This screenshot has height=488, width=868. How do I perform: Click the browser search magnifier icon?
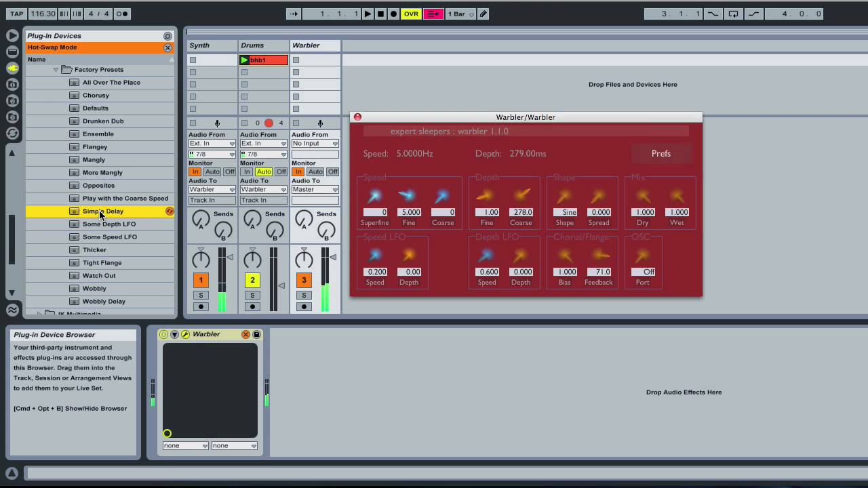click(167, 36)
